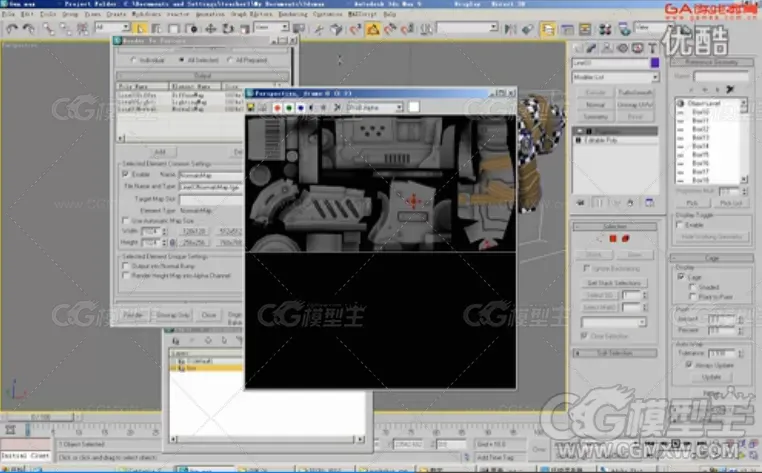Click the Update button in cage panel
The height and width of the screenshot is (473, 762).
[711, 377]
